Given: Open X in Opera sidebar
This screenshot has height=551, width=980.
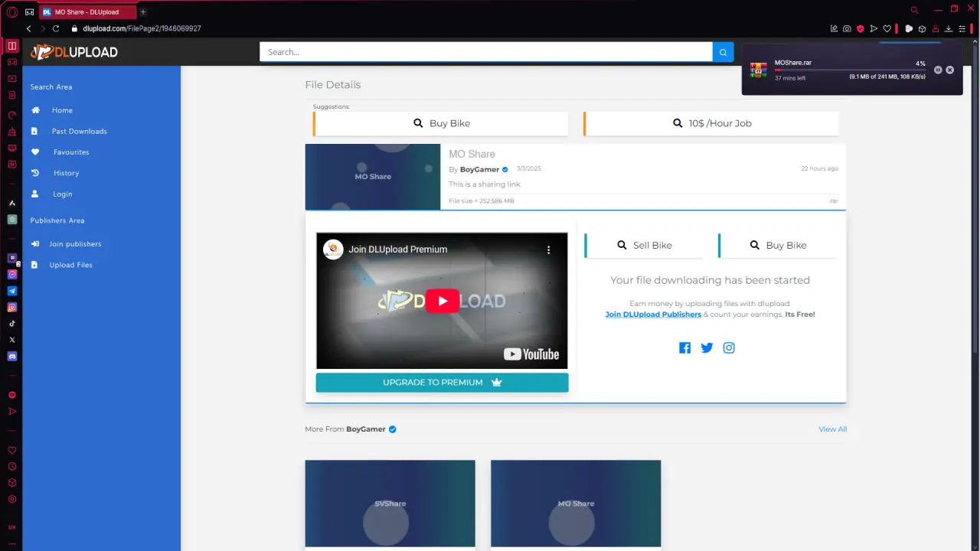Looking at the screenshot, I should (x=11, y=340).
